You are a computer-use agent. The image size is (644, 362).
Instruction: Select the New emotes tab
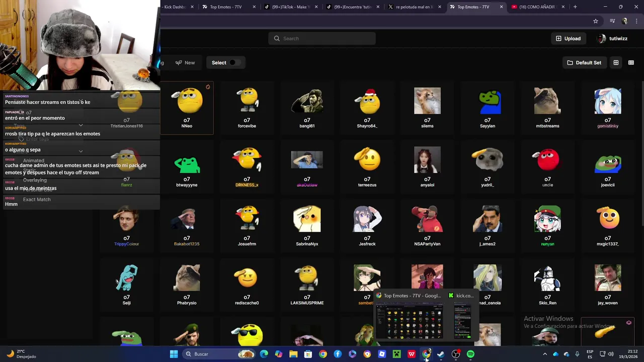click(185, 63)
